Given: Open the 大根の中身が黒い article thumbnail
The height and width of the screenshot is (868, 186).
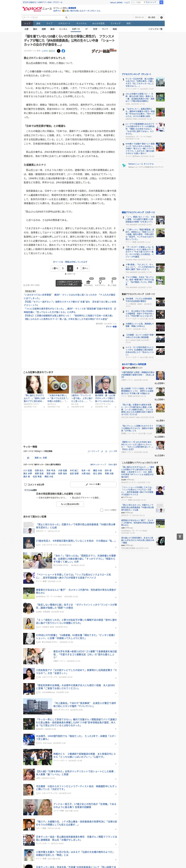Looking at the screenshot, I should coord(58,385).
